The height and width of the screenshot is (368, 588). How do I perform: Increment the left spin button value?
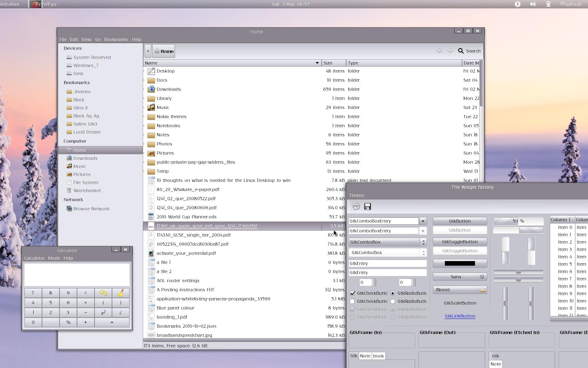374,281
